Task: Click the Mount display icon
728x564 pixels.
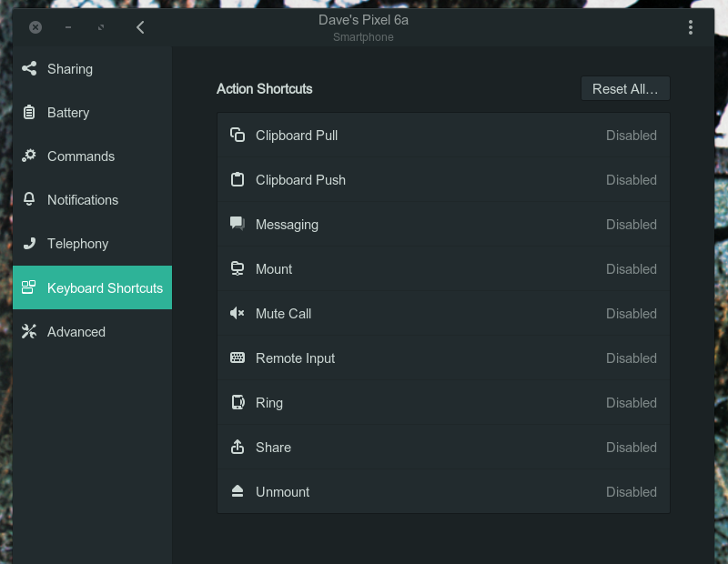Action: coord(237,268)
